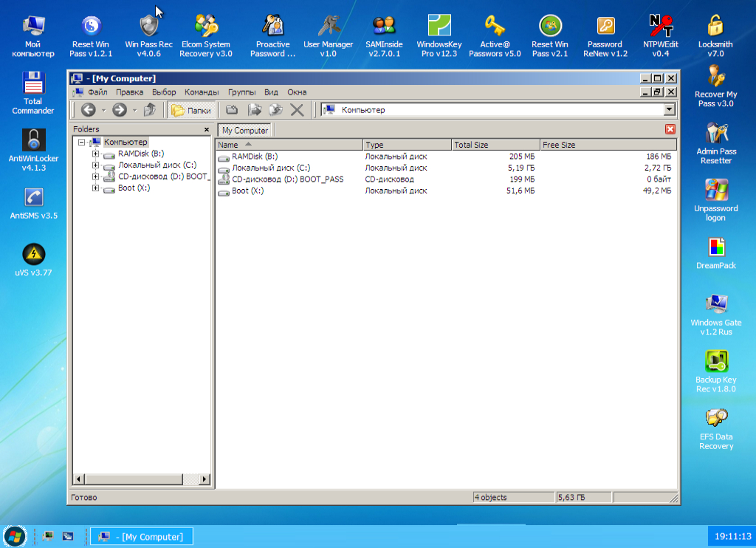Open SAMInside v2.7.0.1 icon
The width and height of the screenshot is (756, 548).
384,35
